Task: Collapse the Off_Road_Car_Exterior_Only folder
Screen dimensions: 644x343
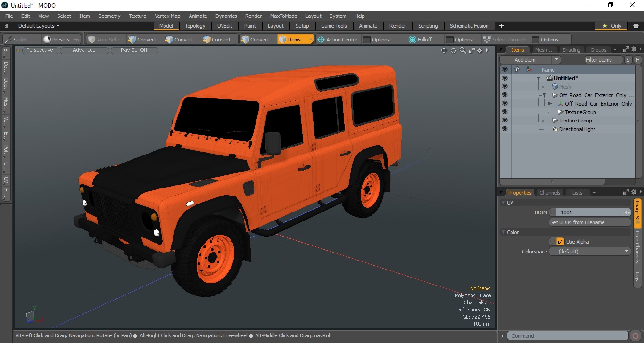Action: (x=544, y=95)
